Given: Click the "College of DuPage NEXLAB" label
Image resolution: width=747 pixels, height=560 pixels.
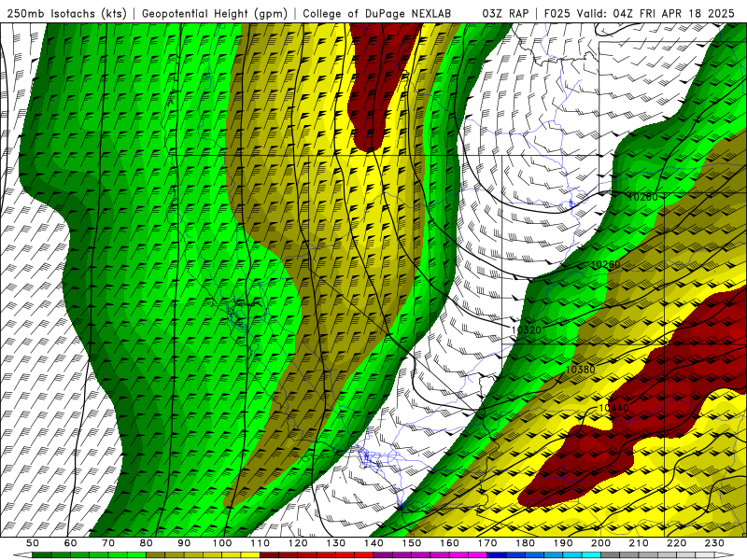Looking at the screenshot, I should click(x=377, y=13).
